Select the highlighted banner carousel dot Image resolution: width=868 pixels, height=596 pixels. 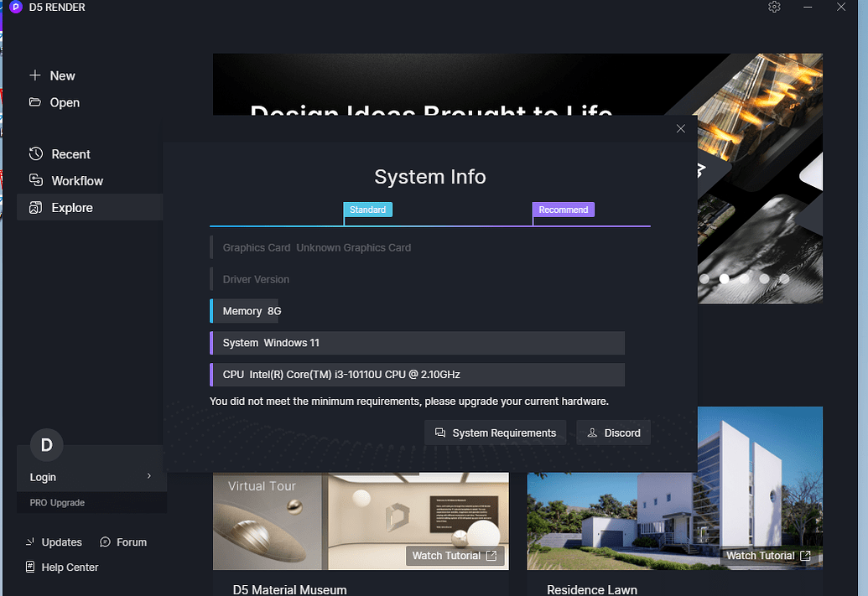(724, 279)
